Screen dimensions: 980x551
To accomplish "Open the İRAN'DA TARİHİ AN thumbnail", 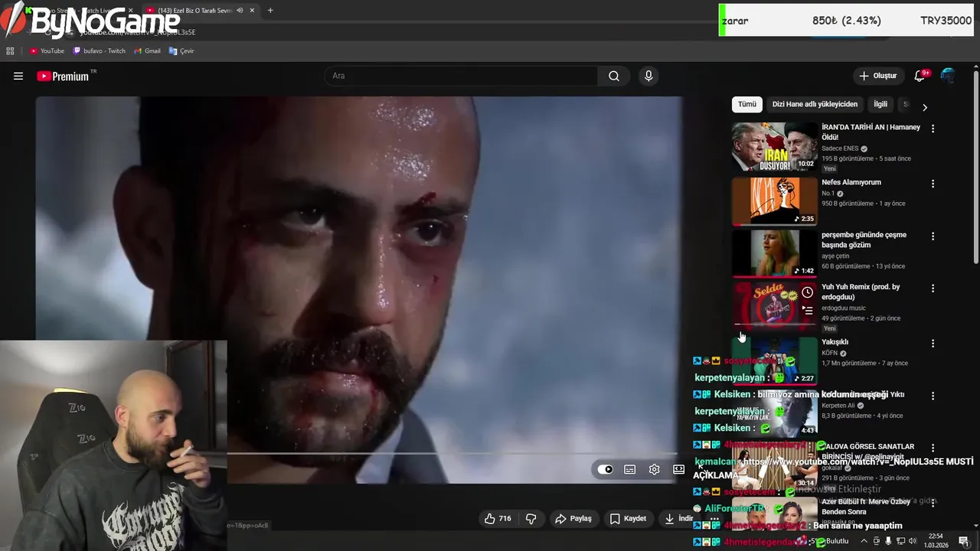I will tap(775, 146).
